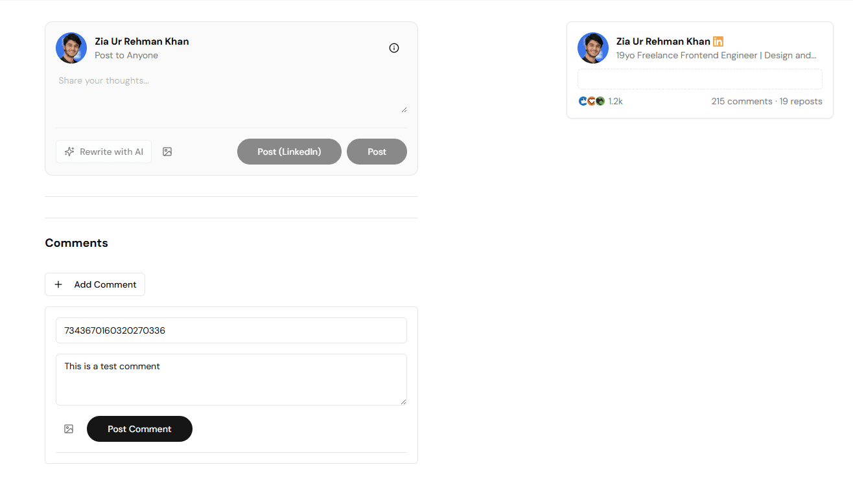
Task: Click the heart reaction icon
Action: pos(591,101)
